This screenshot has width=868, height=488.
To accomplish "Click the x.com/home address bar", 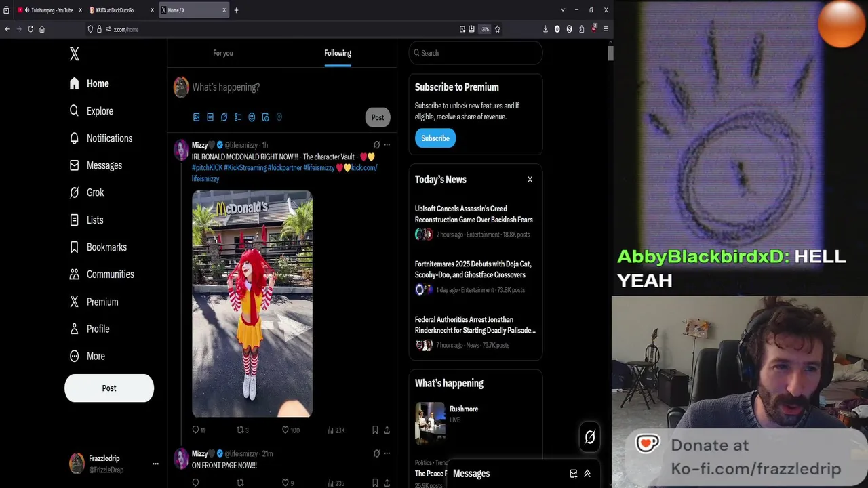I will pos(271,29).
